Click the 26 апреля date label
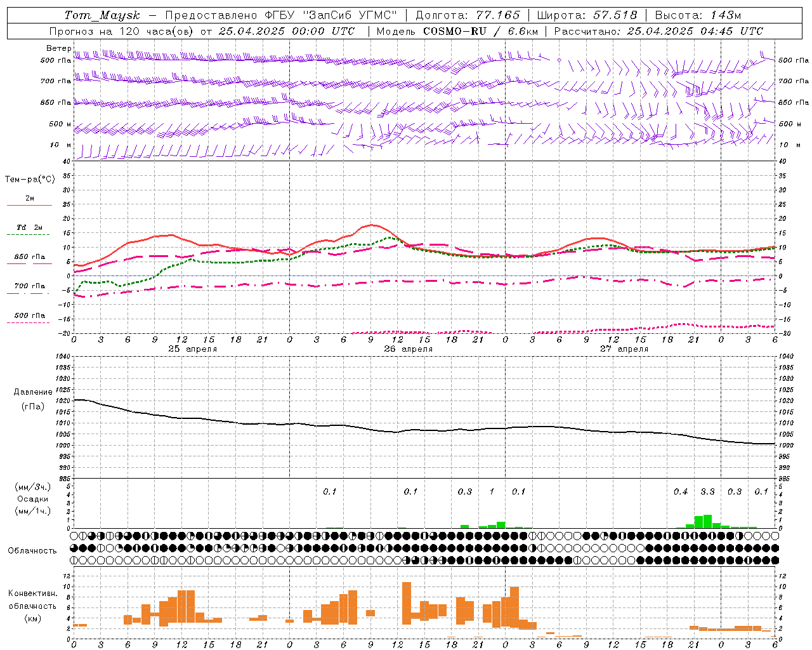This screenshot has width=812, height=650. pyautogui.click(x=409, y=349)
